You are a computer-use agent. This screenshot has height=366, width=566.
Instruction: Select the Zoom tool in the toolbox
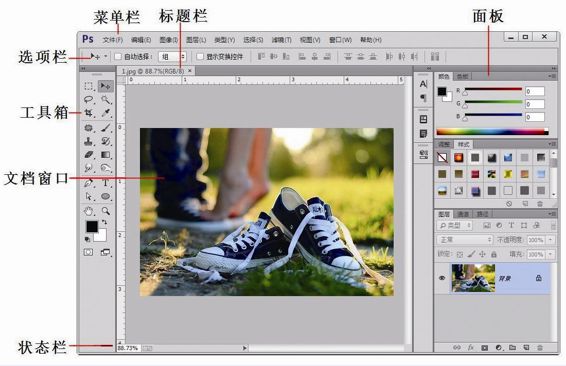click(x=105, y=211)
